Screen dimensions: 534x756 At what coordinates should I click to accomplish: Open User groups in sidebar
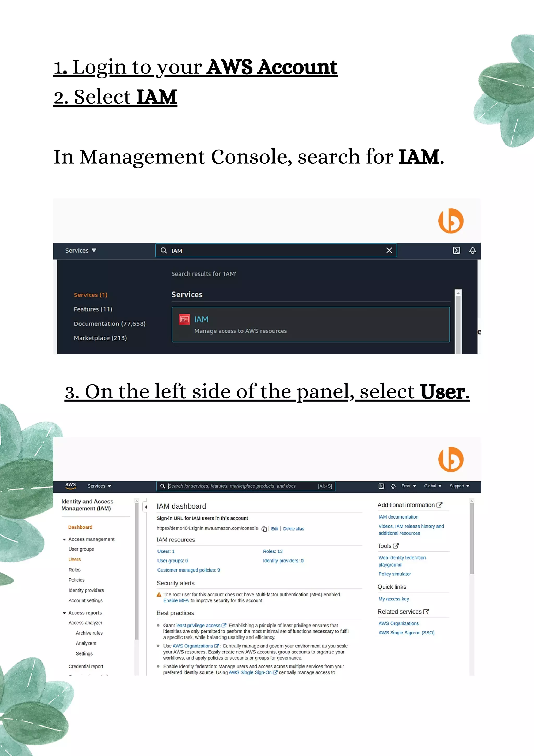81,549
